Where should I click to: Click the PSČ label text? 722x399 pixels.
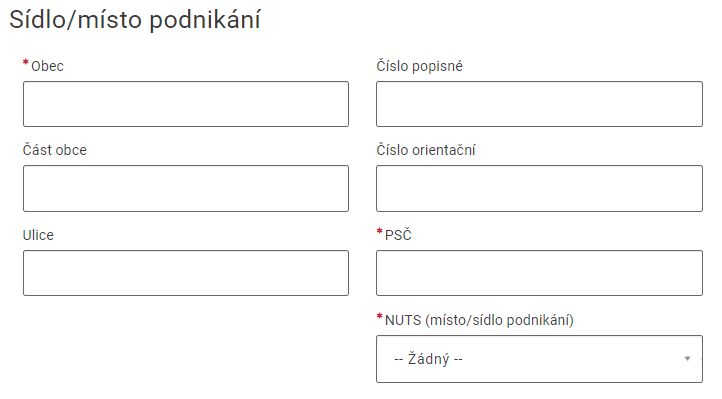pos(398,235)
